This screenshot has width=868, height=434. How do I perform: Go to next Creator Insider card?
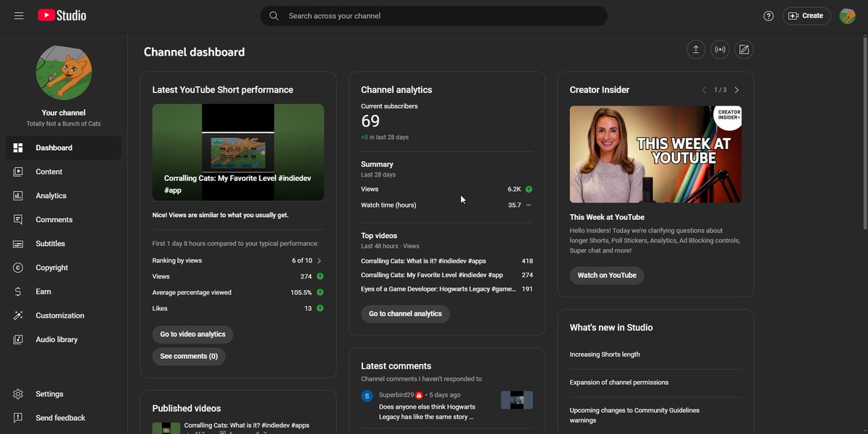click(x=736, y=90)
